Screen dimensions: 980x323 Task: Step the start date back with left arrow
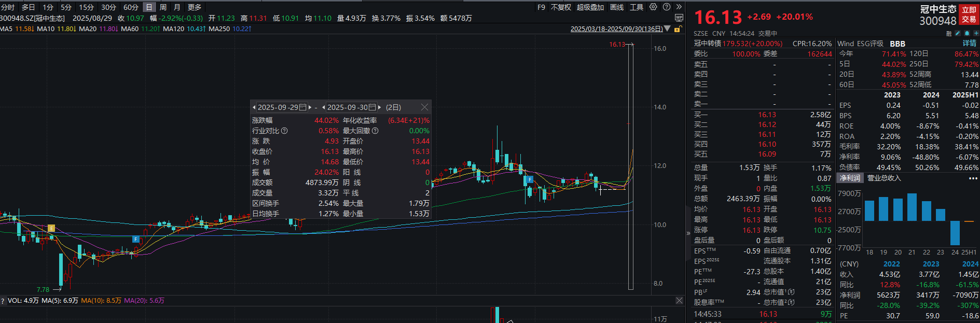(x=254, y=107)
